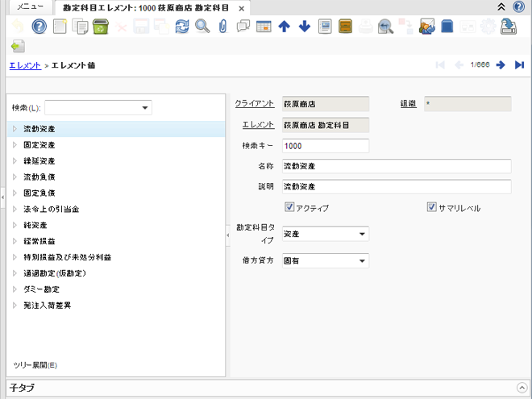
Task: Click the left edge panel collapse handle
Action: tap(2, 197)
